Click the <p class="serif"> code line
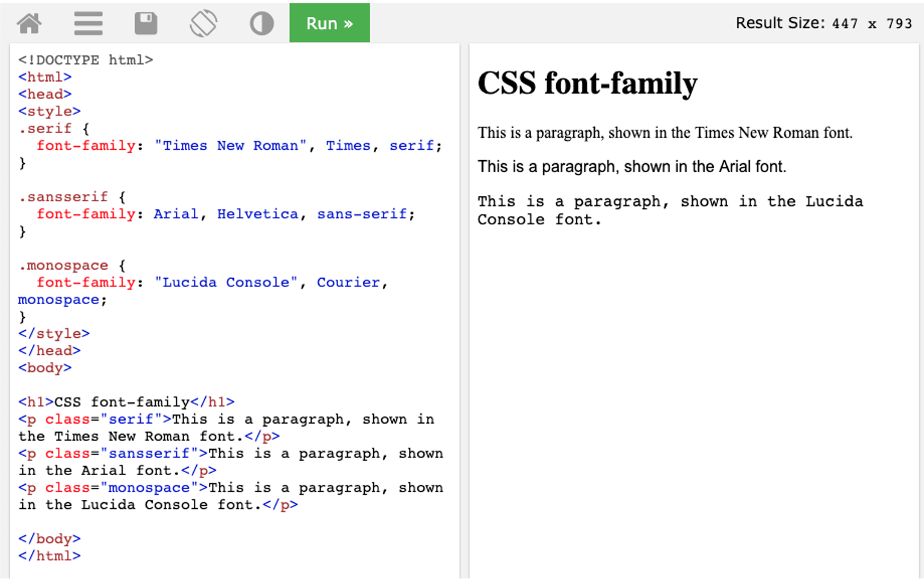Screen dimensions: 924x579 226,427
